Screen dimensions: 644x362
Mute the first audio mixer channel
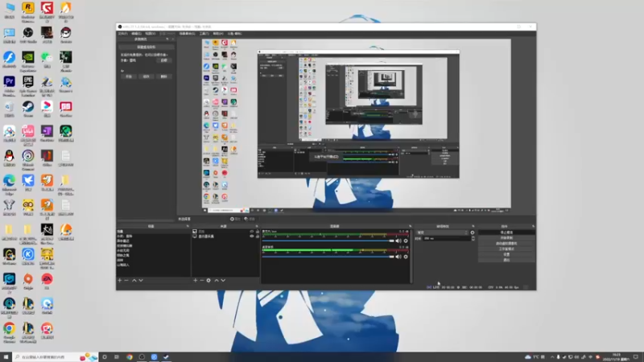pyautogui.click(x=398, y=241)
